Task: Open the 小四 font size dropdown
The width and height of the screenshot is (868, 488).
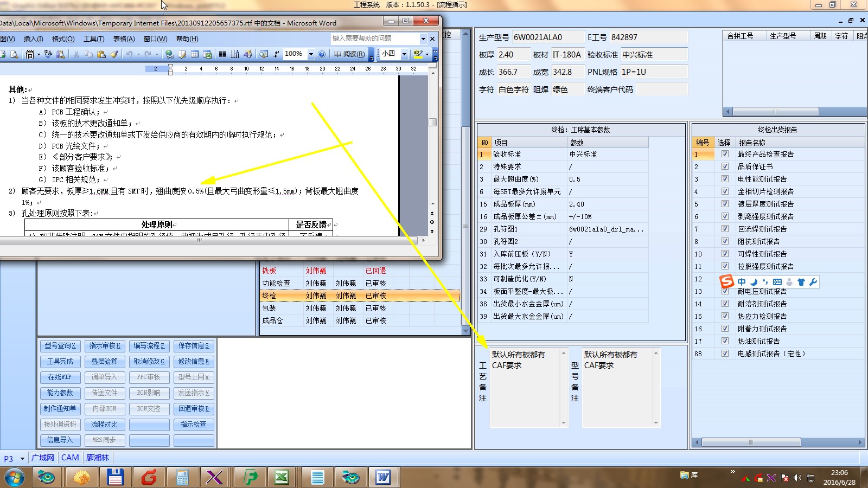Action: (x=404, y=54)
